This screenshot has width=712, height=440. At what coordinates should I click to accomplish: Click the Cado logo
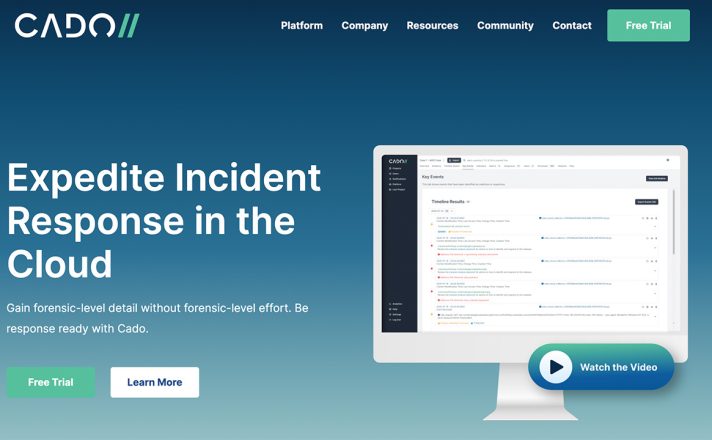(x=77, y=25)
